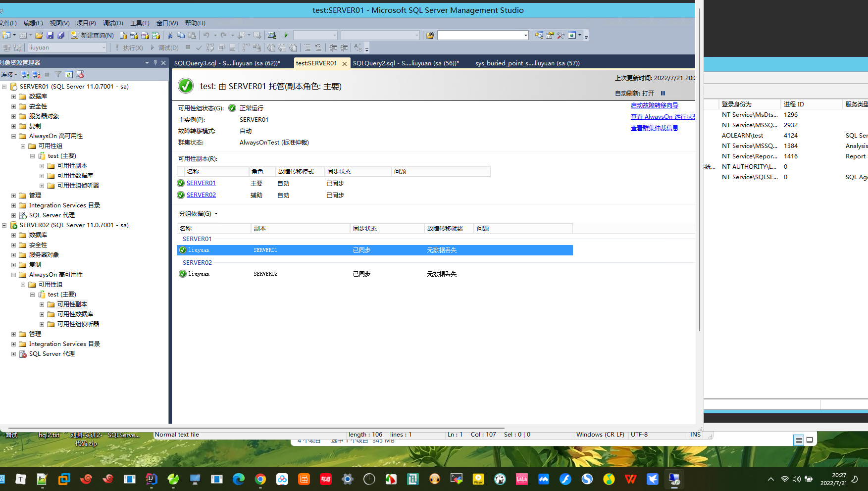868x491 pixels.
Task: Pause auto refresh on the dashboard
Action: pos(663,93)
